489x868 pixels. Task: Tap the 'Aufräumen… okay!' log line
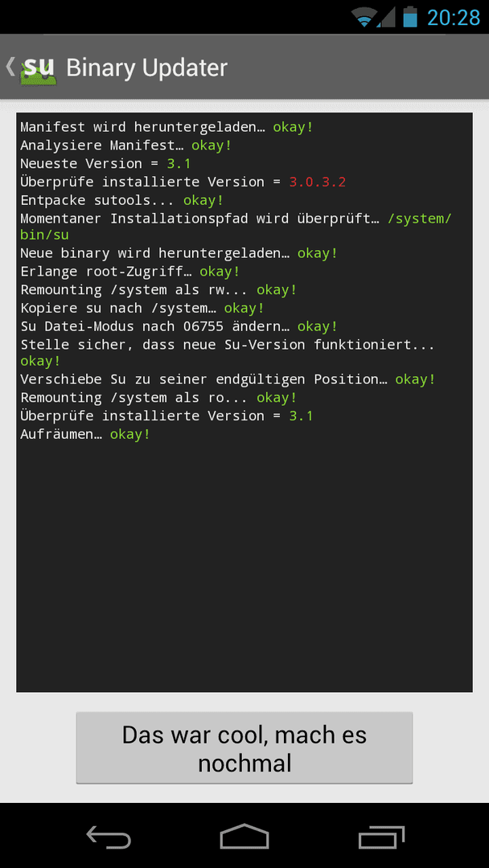click(x=85, y=435)
